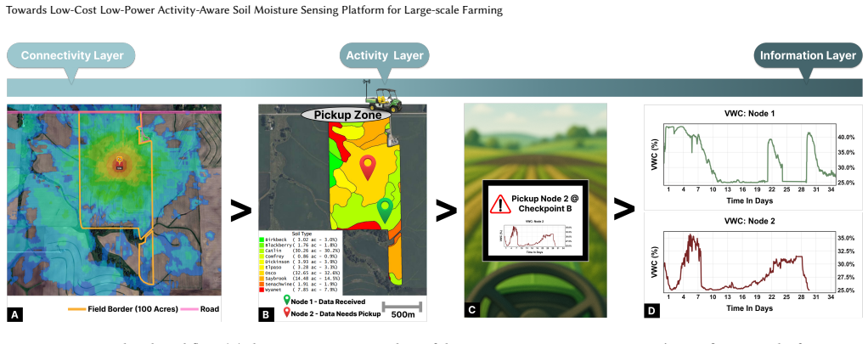Click the utility vehicle icon above Pickup Zone
Viewport: 868px width, 344px height.
click(382, 97)
